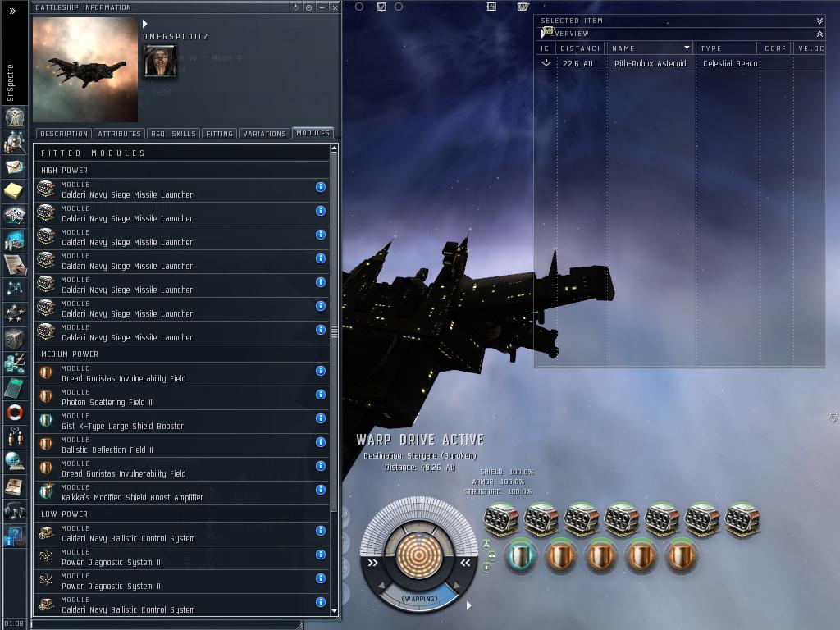Open the Req. Skills tab

(173, 134)
